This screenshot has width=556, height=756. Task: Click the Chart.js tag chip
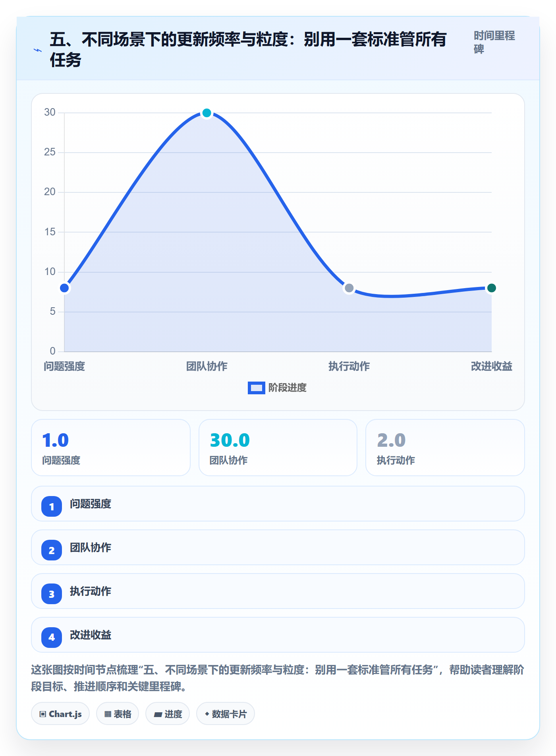point(60,714)
